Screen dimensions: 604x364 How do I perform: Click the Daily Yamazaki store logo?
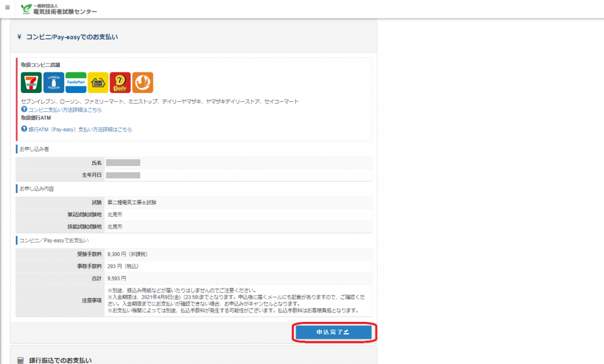(x=120, y=82)
